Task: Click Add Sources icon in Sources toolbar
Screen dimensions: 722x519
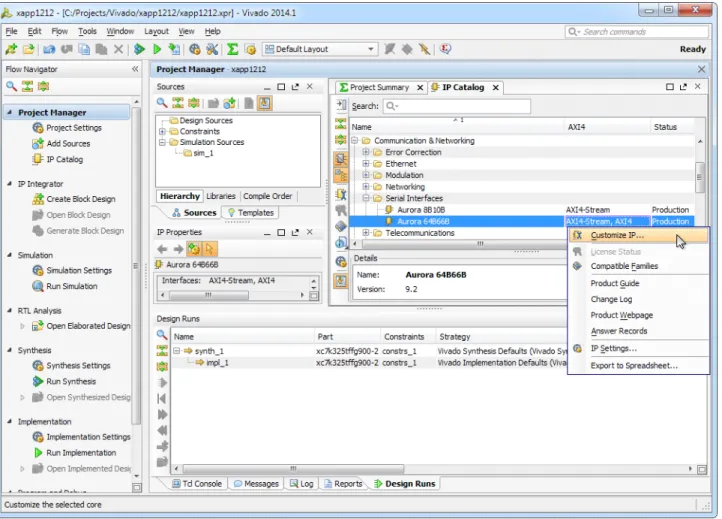Action: 229,103
